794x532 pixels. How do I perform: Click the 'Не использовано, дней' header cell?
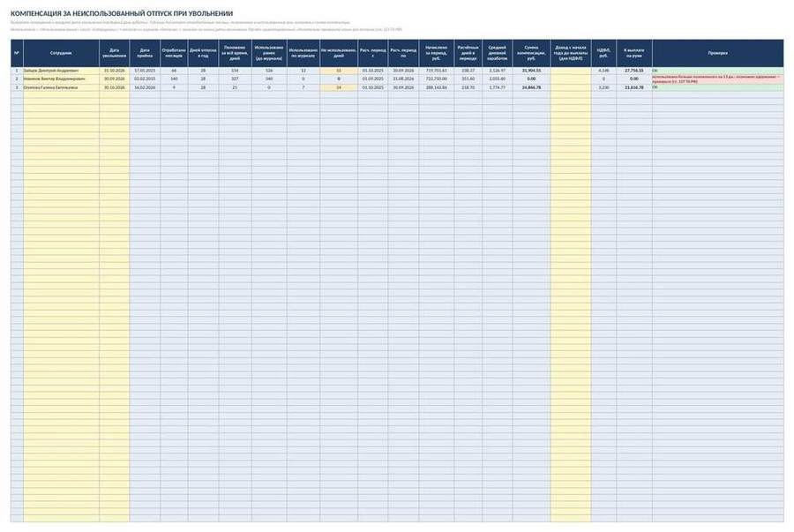point(339,53)
